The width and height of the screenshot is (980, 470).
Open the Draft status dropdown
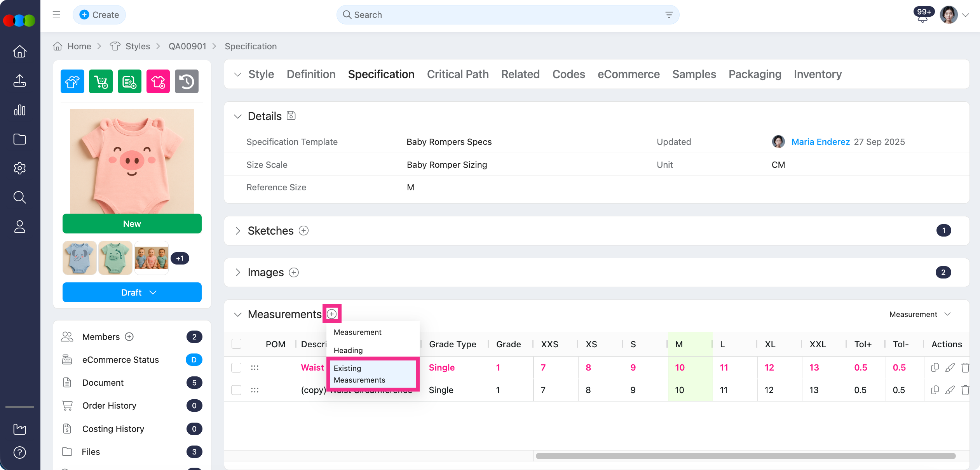tap(132, 292)
